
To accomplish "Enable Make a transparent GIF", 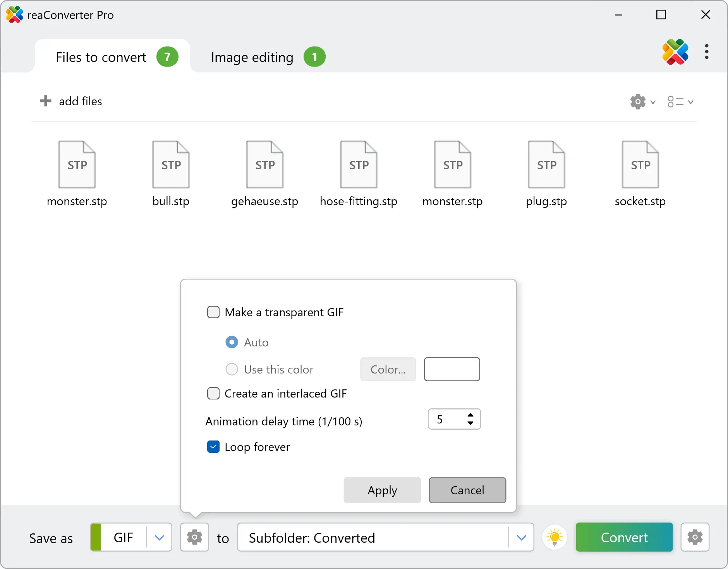I will pos(213,312).
